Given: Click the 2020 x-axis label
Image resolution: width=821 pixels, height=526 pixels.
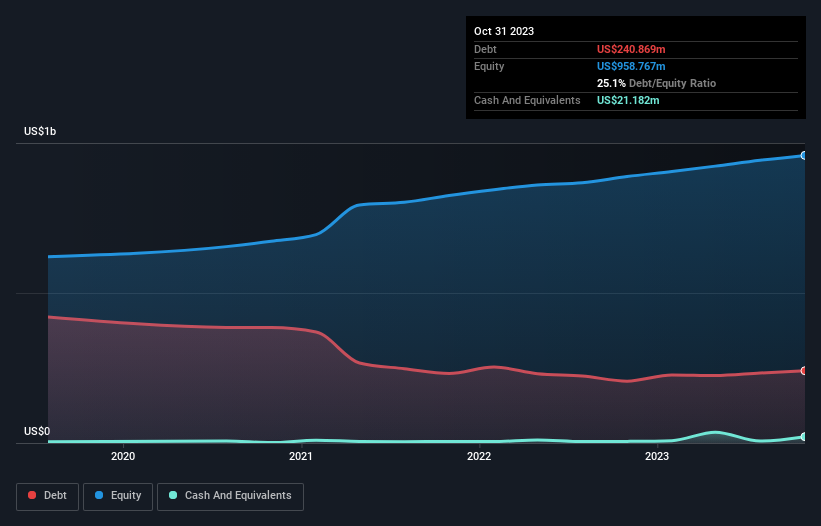Looking at the screenshot, I should point(123,456).
